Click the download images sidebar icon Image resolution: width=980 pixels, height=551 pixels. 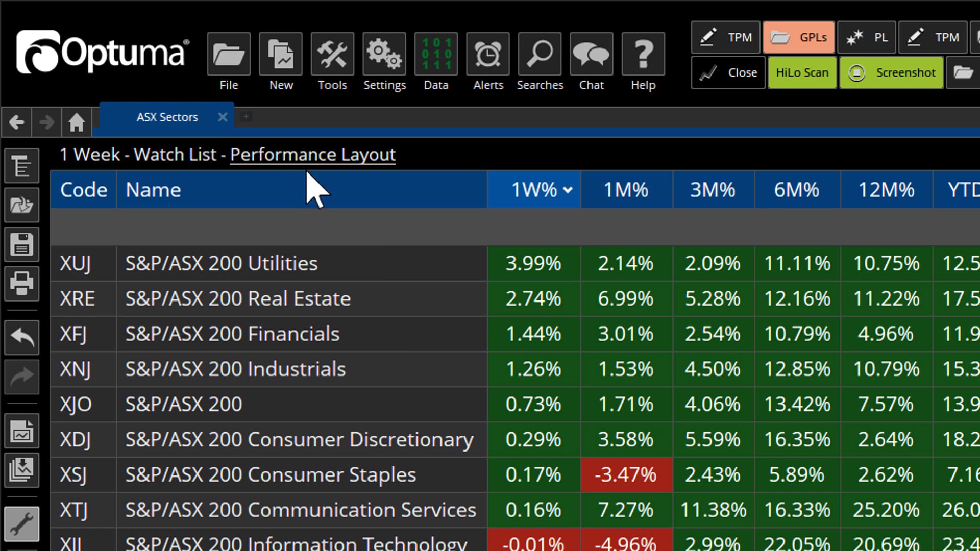pos(21,470)
